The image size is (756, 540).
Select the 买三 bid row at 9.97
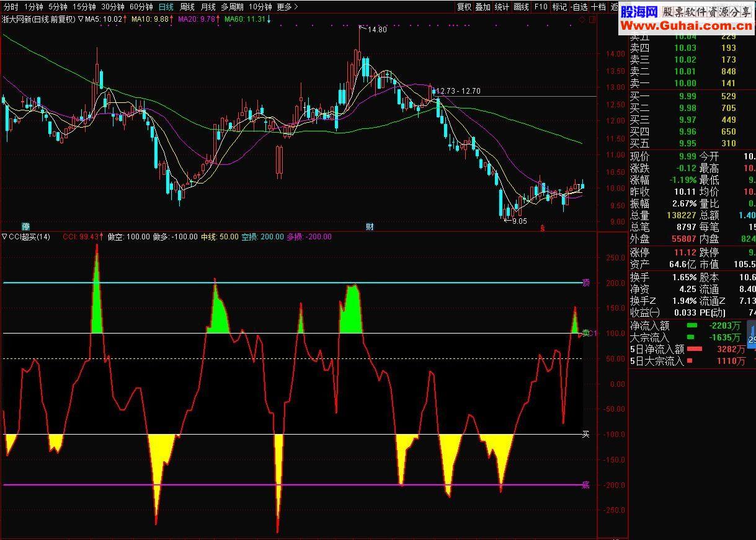(x=692, y=120)
